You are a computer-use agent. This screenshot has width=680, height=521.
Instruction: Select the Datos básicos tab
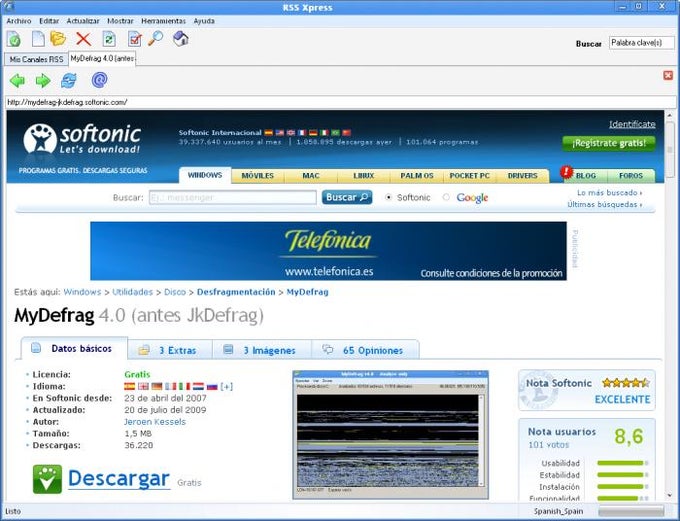pos(74,348)
